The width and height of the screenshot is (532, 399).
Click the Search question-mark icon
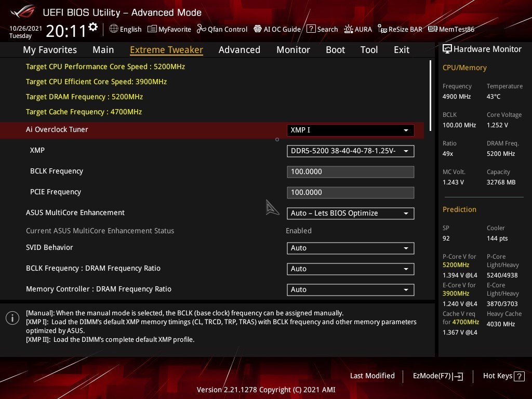click(311, 29)
